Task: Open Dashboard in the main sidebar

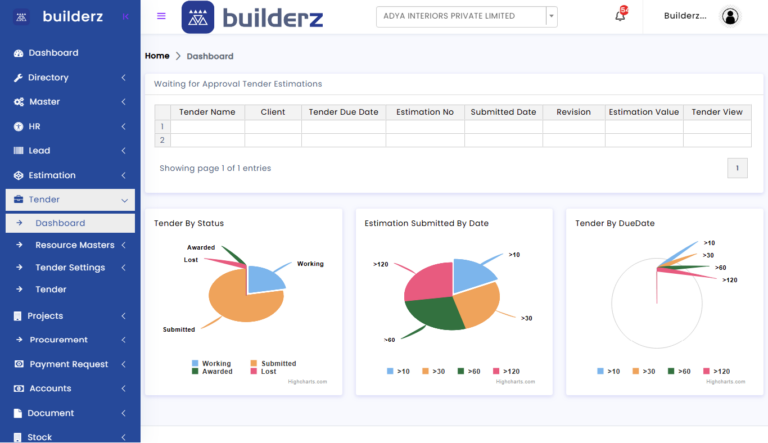Action: [x=53, y=53]
